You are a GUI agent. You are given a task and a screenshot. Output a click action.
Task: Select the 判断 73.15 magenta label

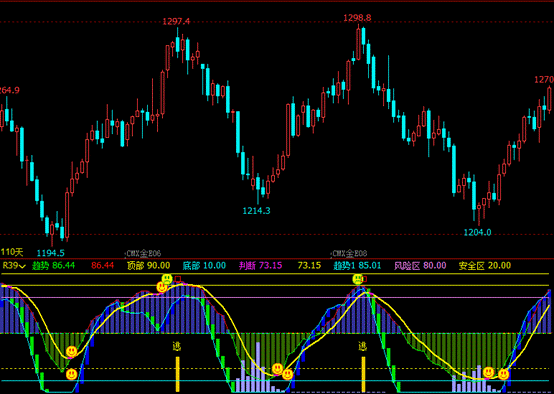(x=260, y=265)
